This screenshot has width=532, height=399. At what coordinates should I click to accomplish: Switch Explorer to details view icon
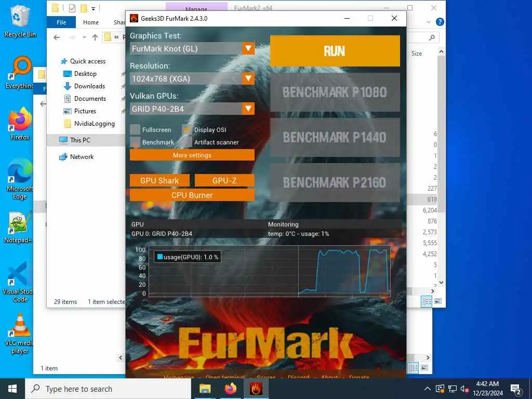tap(426, 301)
